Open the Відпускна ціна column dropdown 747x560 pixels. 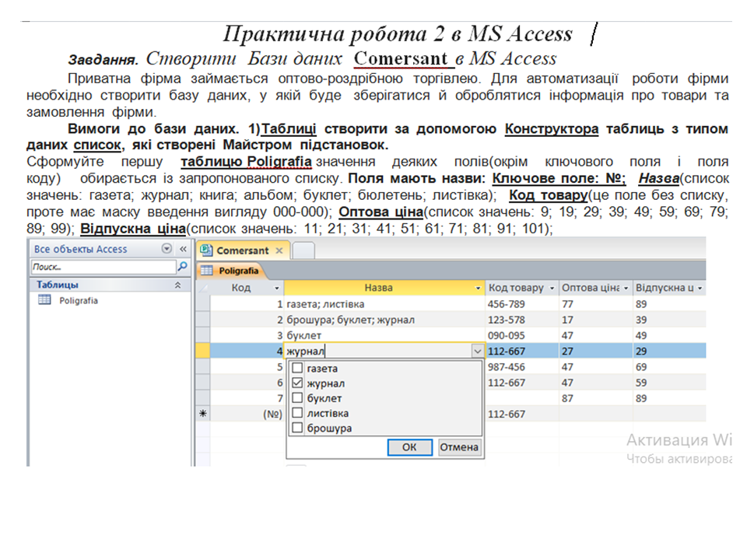pos(700,288)
